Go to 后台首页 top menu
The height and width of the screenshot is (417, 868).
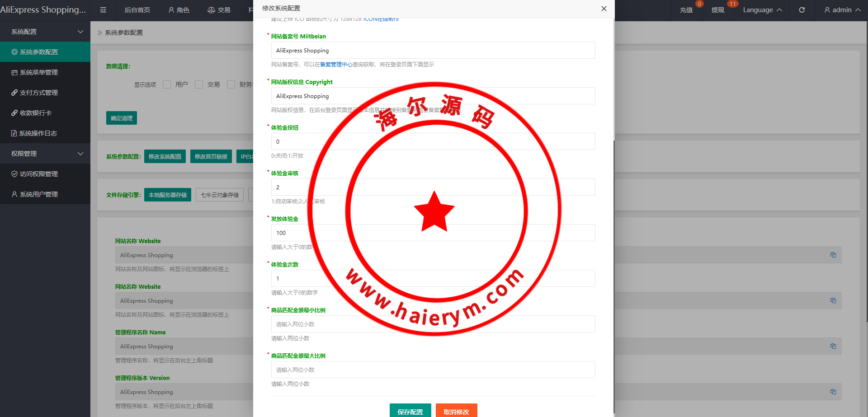pyautogui.click(x=137, y=10)
